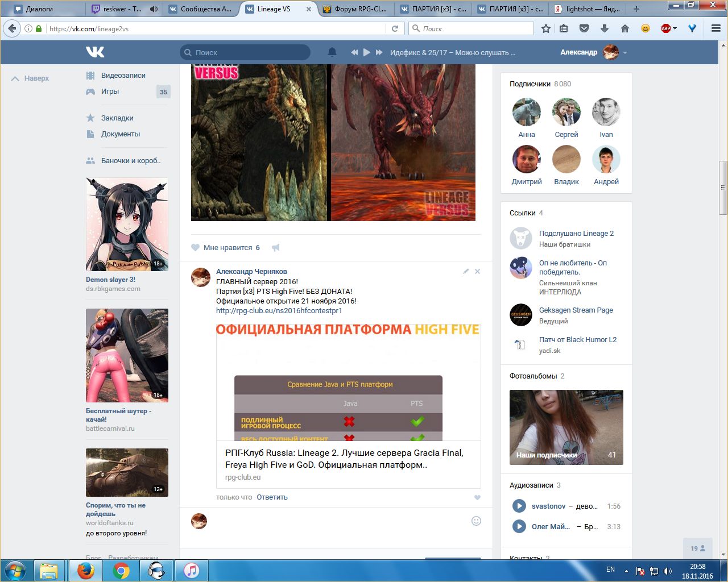Delete Александр Черняков's comment
The height and width of the screenshot is (582, 728).
pos(478,272)
